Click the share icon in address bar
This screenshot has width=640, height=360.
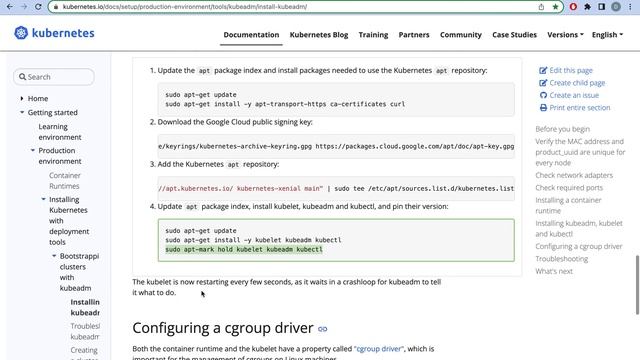coord(541,7)
